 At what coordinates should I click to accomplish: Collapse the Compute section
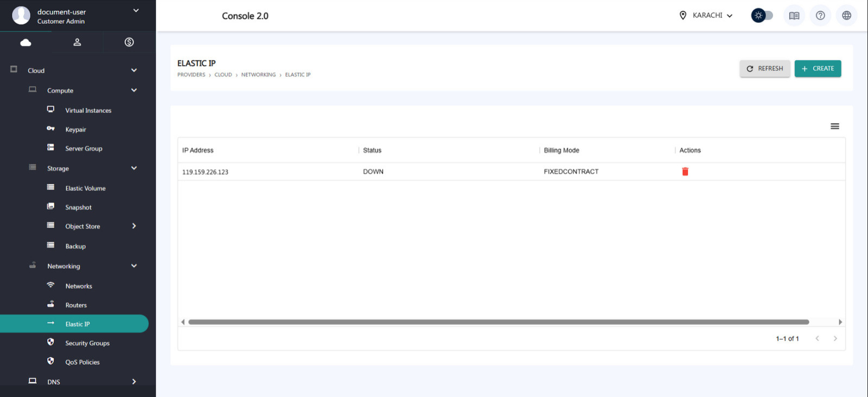click(134, 91)
